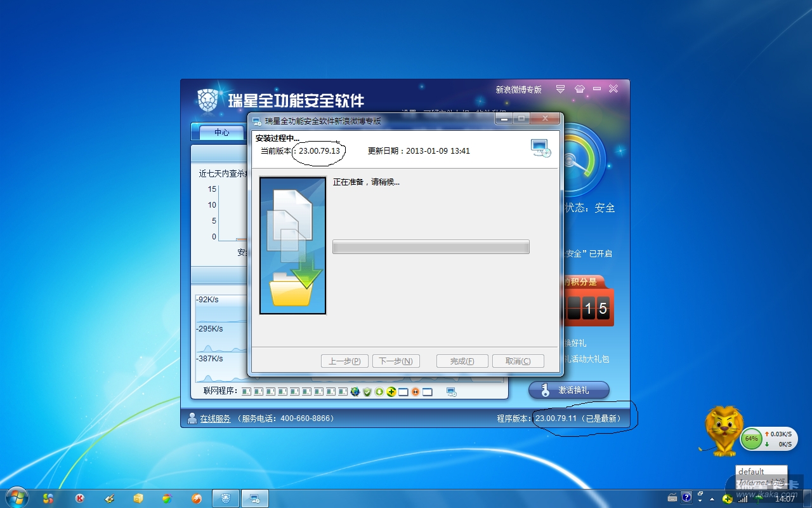Click the update date 2013-01-09 13:41
Image resolution: width=812 pixels, height=508 pixels.
tap(436, 151)
